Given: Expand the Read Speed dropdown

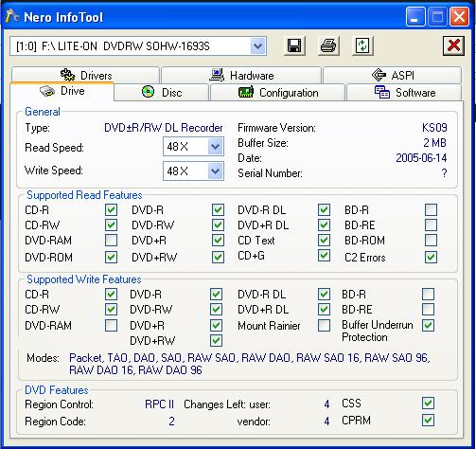Looking at the screenshot, I should pos(215,147).
